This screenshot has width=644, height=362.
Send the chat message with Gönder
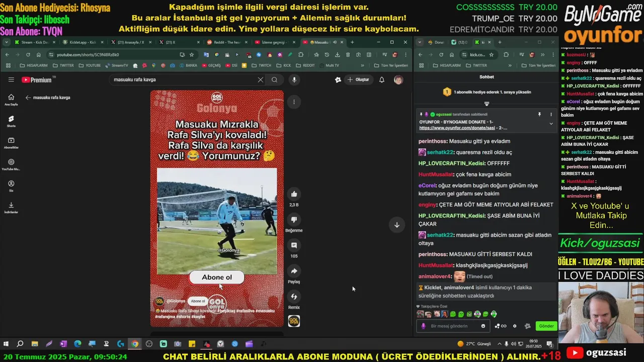(x=546, y=326)
